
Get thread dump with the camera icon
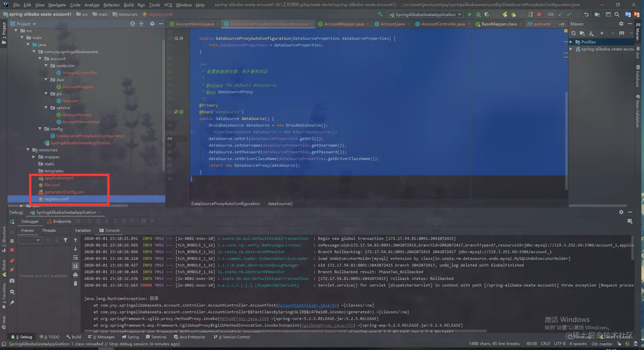[12, 281]
